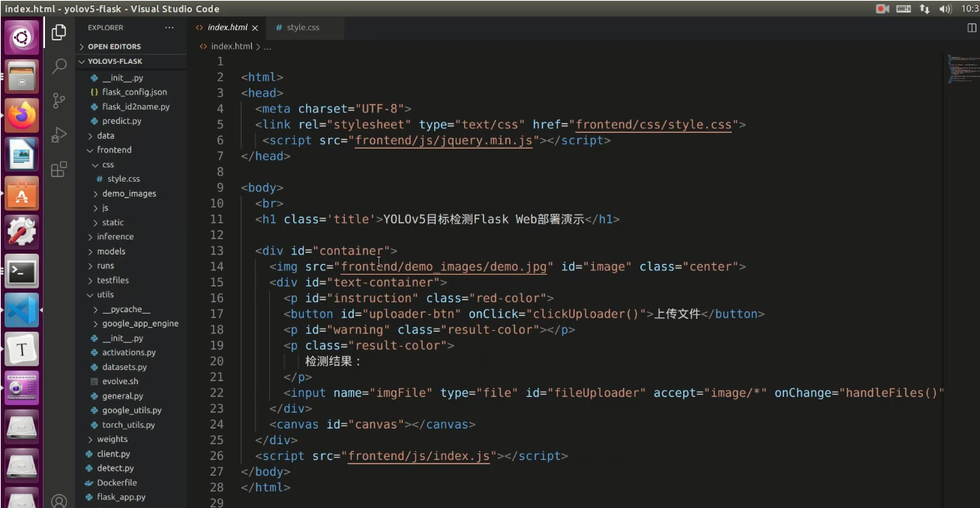Open the Extensions view
The width and height of the screenshot is (980, 508).
tap(59, 170)
